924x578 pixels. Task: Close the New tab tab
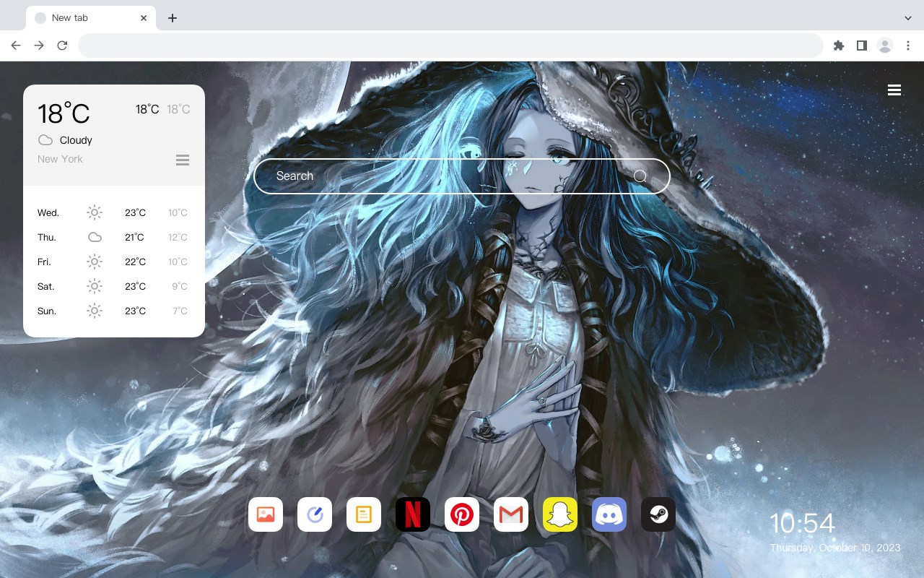[144, 18]
